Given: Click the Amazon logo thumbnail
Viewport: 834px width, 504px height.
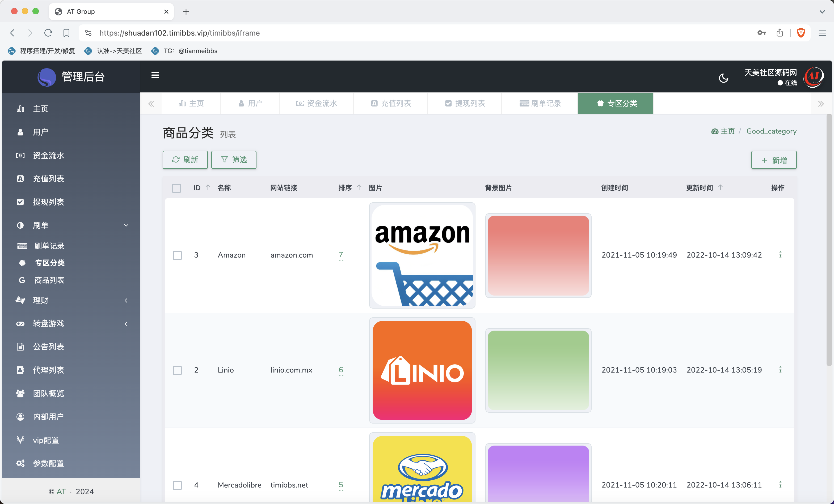Looking at the screenshot, I should point(422,255).
